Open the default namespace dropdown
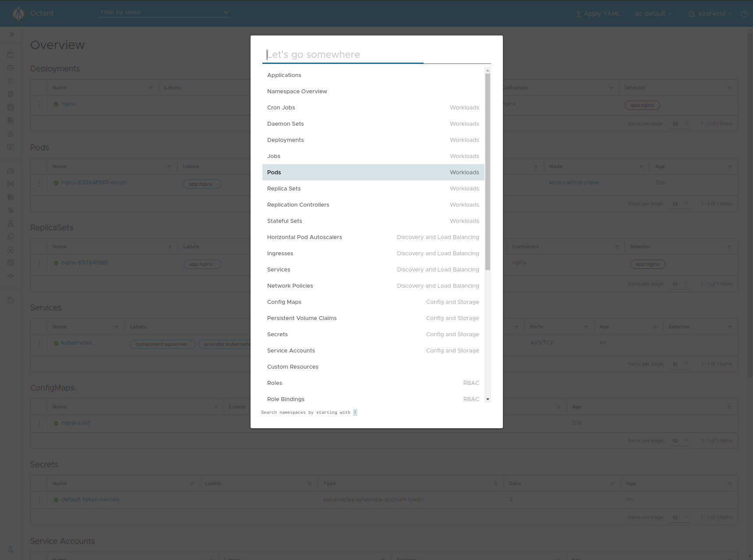Image resolution: width=753 pixels, height=560 pixels. 653,14
